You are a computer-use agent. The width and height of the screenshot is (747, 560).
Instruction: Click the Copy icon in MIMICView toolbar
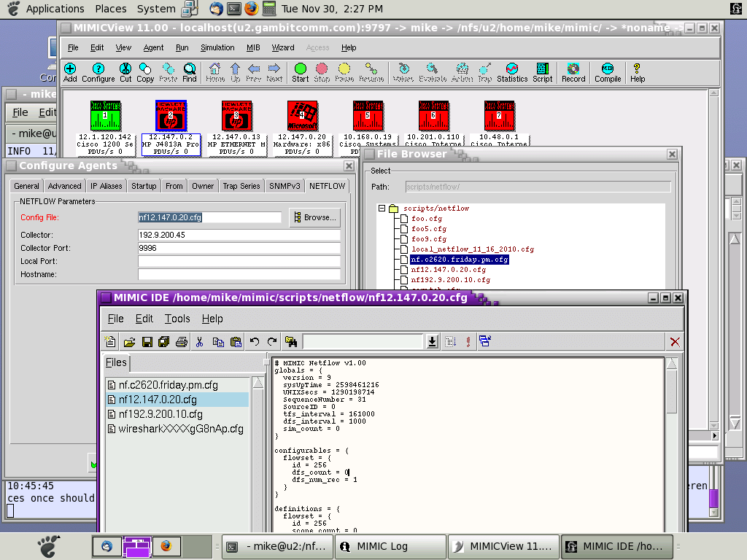click(145, 72)
